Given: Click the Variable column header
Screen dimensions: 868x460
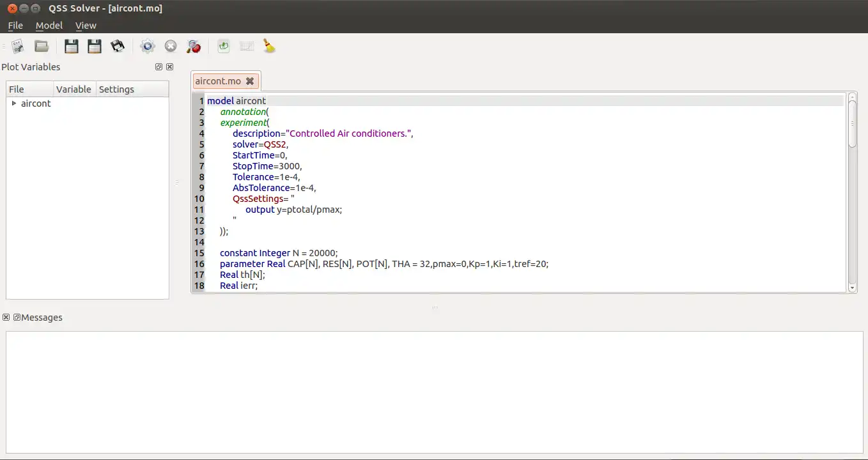Looking at the screenshot, I should [x=74, y=89].
